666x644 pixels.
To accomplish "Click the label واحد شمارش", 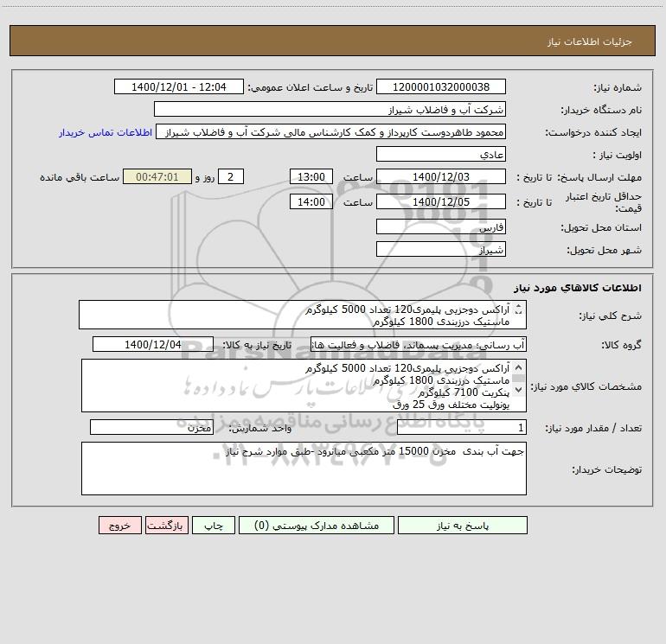I will point(260,428).
